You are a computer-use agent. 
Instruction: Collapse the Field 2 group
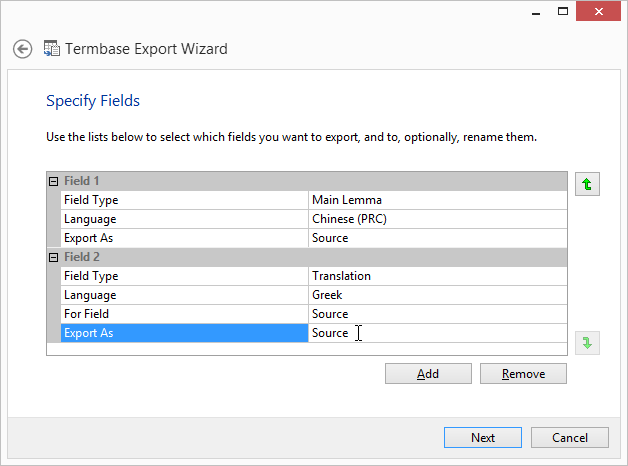coord(54,257)
